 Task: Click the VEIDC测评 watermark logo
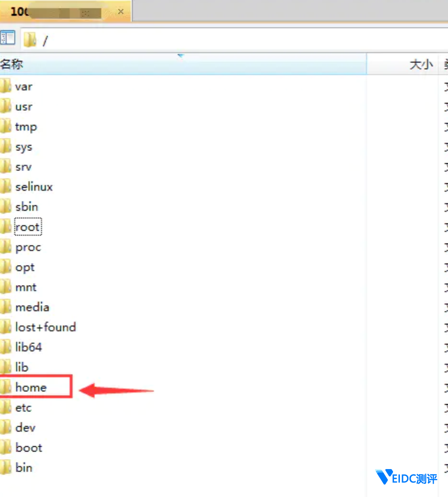point(406,477)
